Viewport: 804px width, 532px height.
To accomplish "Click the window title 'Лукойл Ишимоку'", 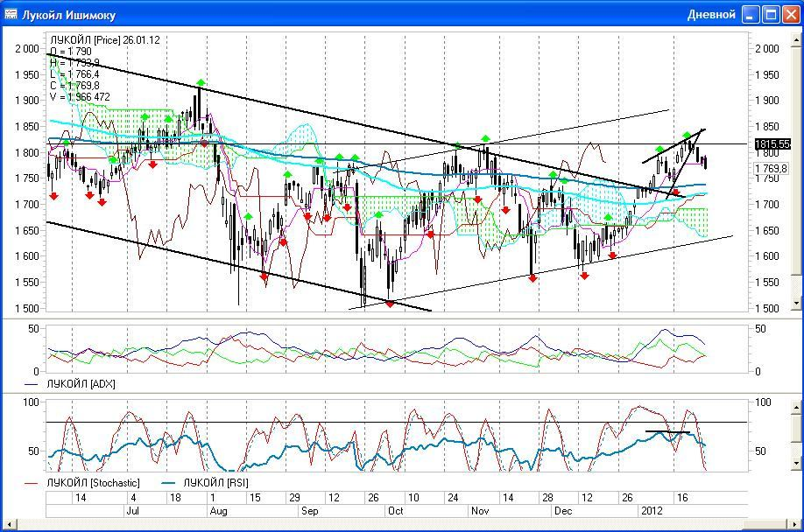I will click(x=68, y=15).
